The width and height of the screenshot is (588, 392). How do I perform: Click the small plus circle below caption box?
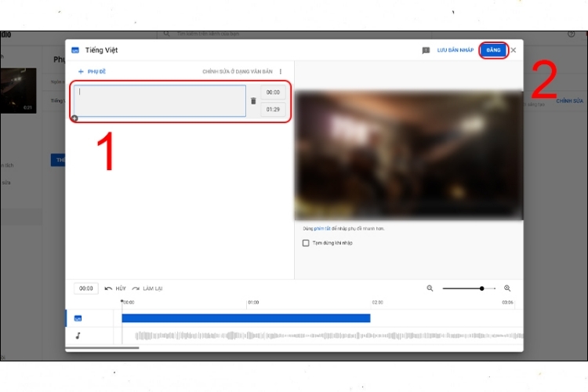pyautogui.click(x=75, y=118)
